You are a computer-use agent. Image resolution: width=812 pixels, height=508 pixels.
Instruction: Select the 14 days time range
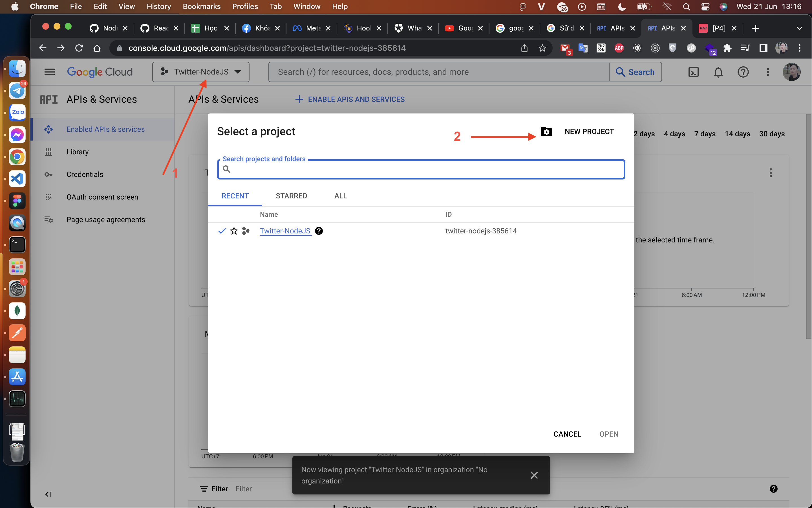pyautogui.click(x=737, y=134)
